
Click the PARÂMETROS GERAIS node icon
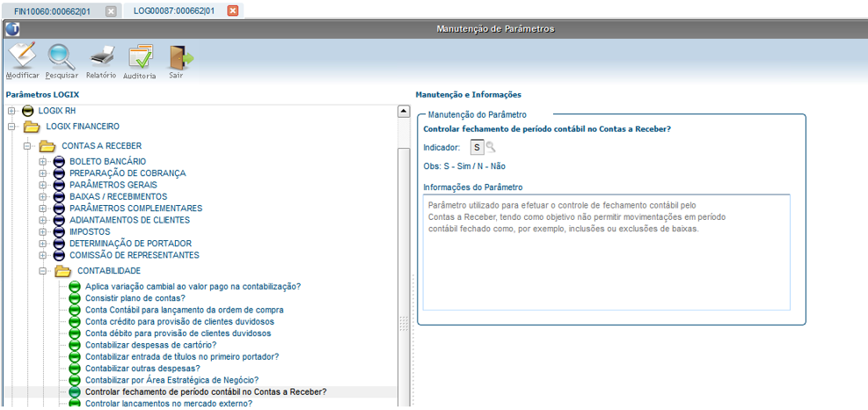pos(59,185)
